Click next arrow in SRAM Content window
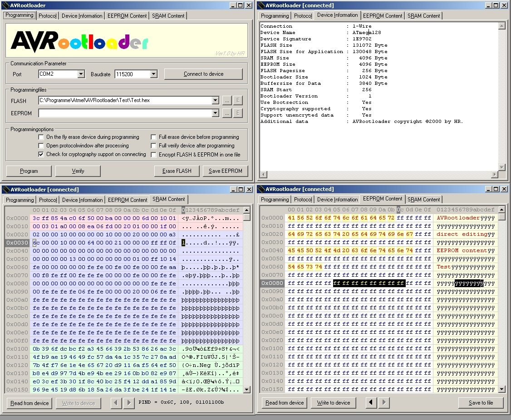 [x=129, y=403]
